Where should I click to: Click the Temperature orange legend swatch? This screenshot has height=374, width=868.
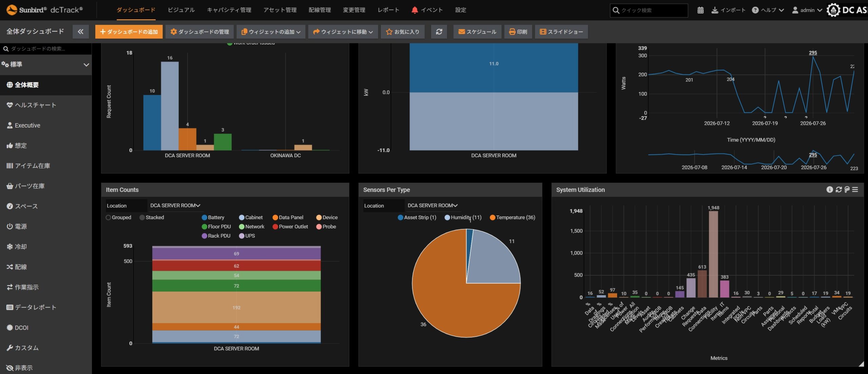click(x=492, y=218)
